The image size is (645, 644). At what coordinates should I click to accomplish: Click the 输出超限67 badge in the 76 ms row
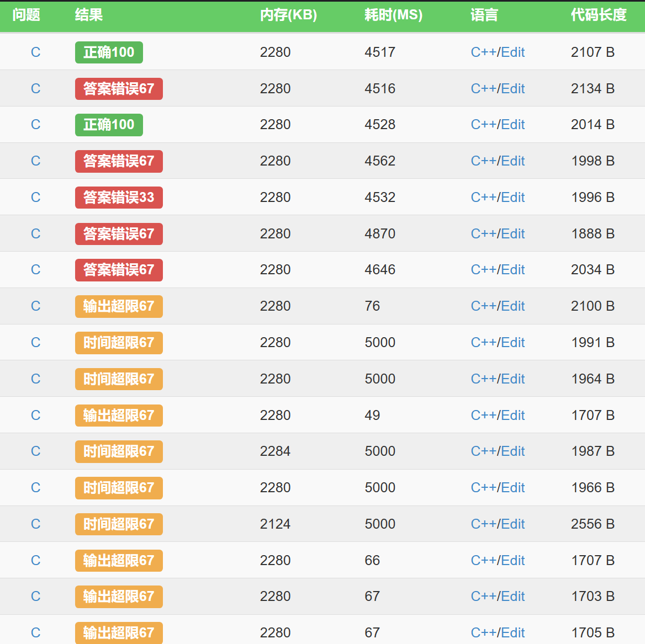click(x=119, y=306)
